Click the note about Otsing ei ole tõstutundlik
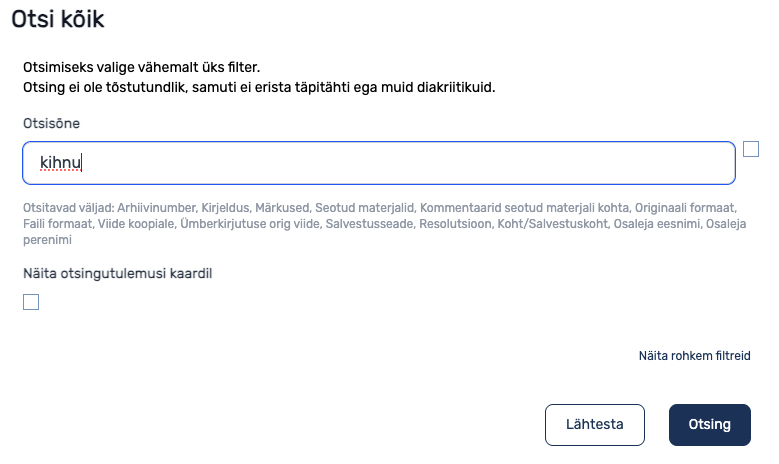The height and width of the screenshot is (464, 779). point(259,87)
